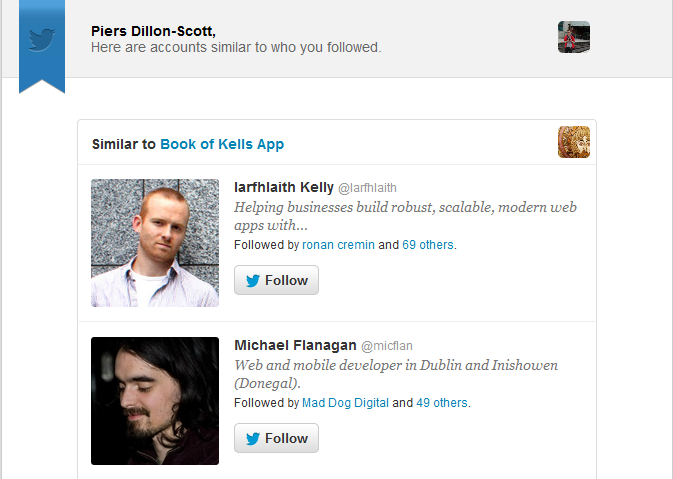
Task: Open Piers Dillon-Scott's profile avatar
Action: point(574,37)
